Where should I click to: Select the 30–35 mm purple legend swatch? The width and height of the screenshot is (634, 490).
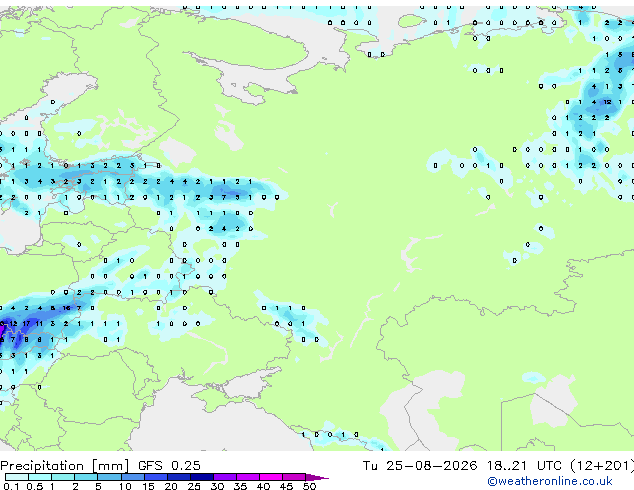(x=225, y=477)
